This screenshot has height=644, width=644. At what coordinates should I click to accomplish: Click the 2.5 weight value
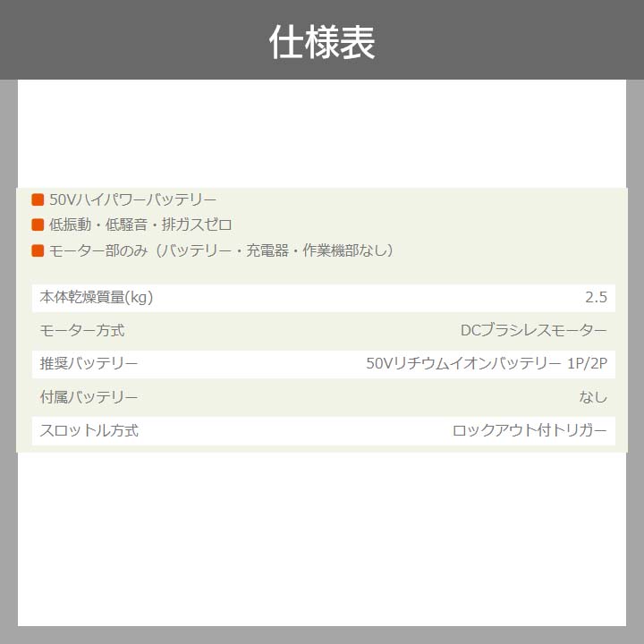coord(596,298)
